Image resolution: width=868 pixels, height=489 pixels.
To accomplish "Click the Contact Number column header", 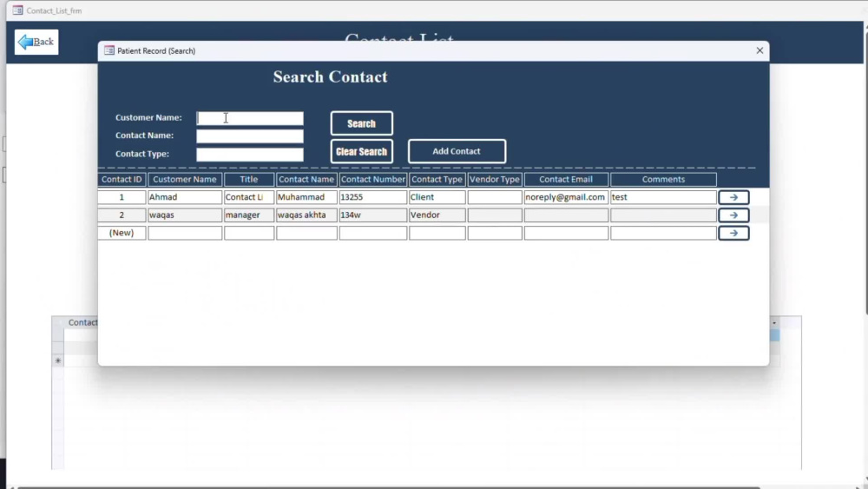I will [x=373, y=180].
